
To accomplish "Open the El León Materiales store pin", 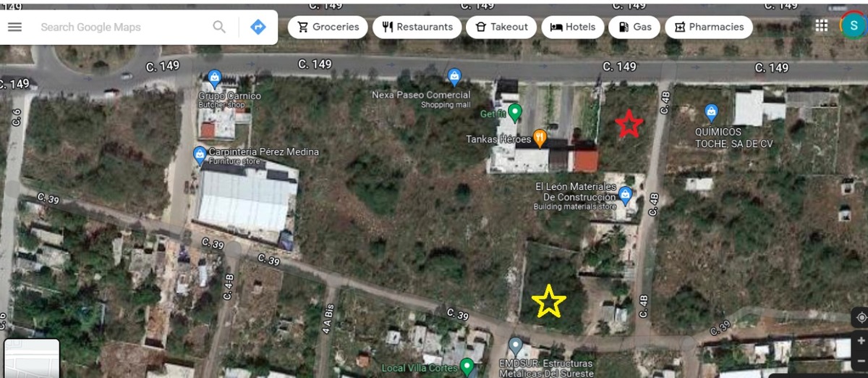I will [626, 194].
